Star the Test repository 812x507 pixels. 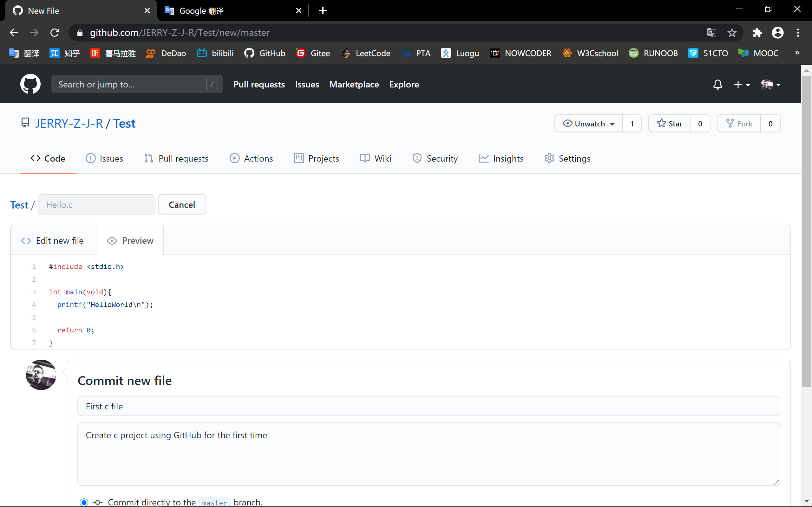coord(669,123)
